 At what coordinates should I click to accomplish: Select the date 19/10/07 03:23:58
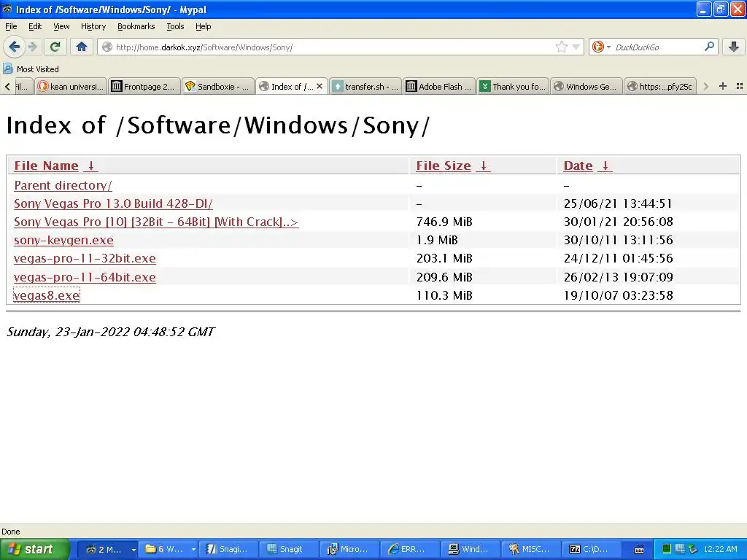click(x=618, y=295)
